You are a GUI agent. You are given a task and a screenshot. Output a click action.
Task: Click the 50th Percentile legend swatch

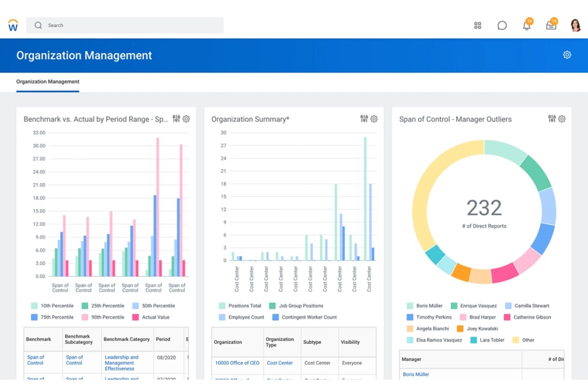[x=136, y=306]
